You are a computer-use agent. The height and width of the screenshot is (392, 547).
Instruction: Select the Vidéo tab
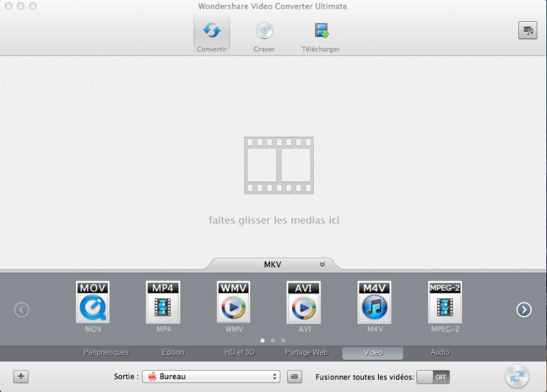[x=373, y=353]
